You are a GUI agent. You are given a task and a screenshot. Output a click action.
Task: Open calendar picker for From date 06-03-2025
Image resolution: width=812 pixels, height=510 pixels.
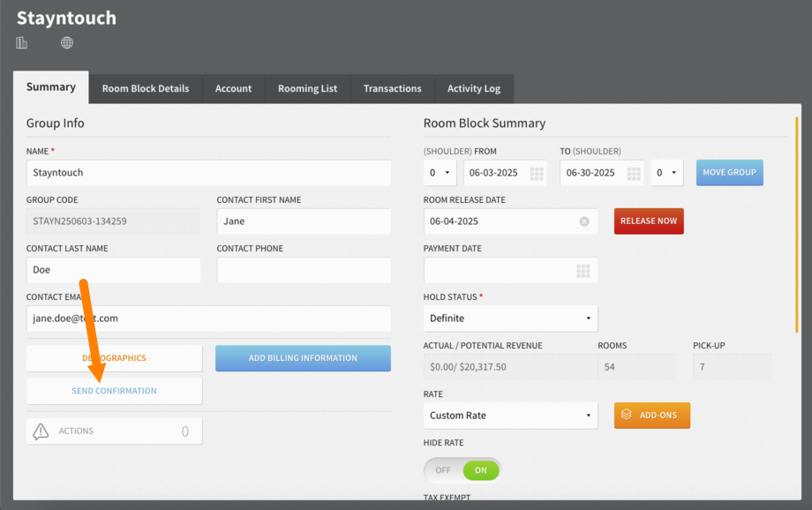(x=537, y=174)
